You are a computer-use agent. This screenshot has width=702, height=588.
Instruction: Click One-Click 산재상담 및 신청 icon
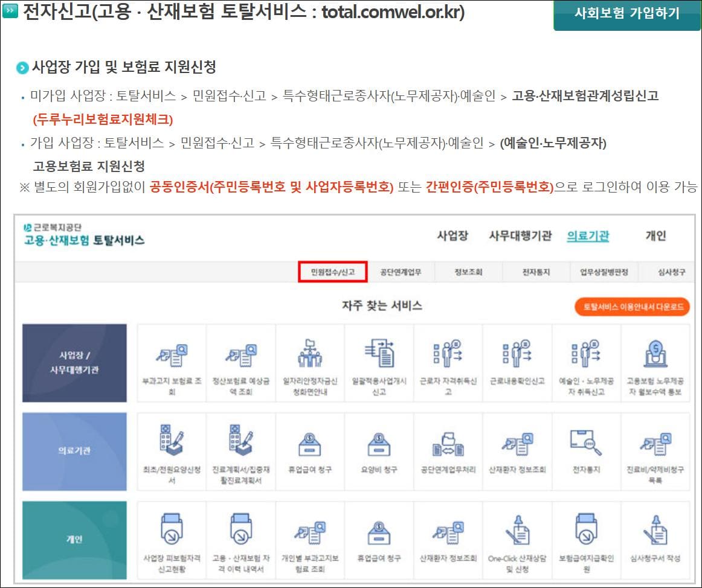(518, 540)
